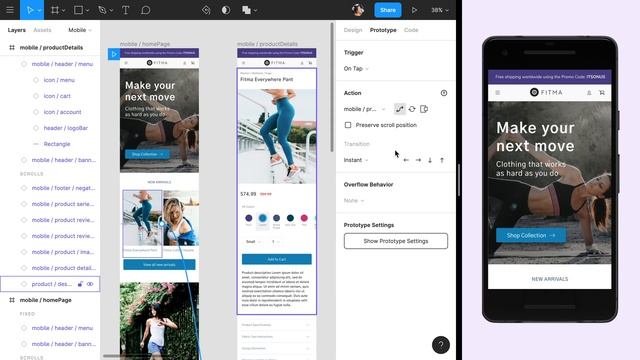This screenshot has height=360, width=640.
Task: Switch to the Prototype tab
Action: 383,30
